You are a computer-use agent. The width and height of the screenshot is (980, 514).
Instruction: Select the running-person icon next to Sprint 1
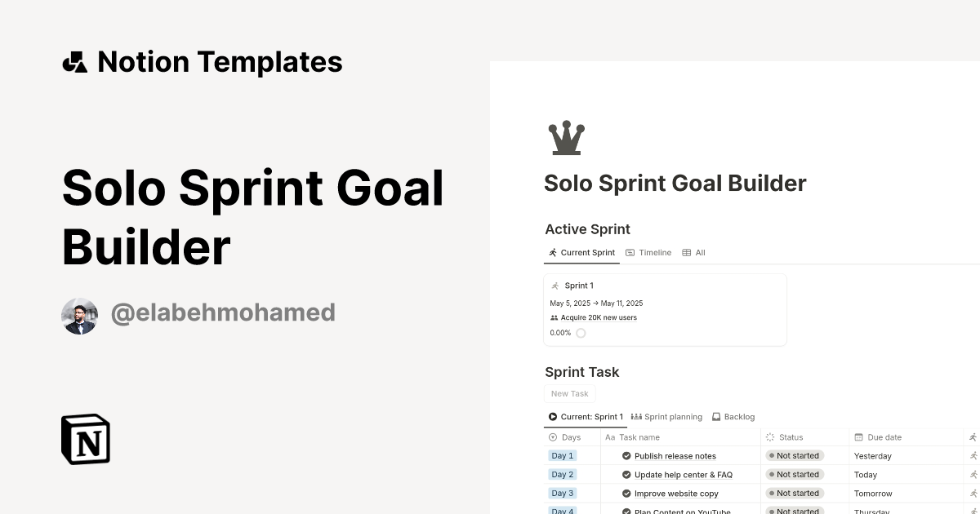coord(555,286)
